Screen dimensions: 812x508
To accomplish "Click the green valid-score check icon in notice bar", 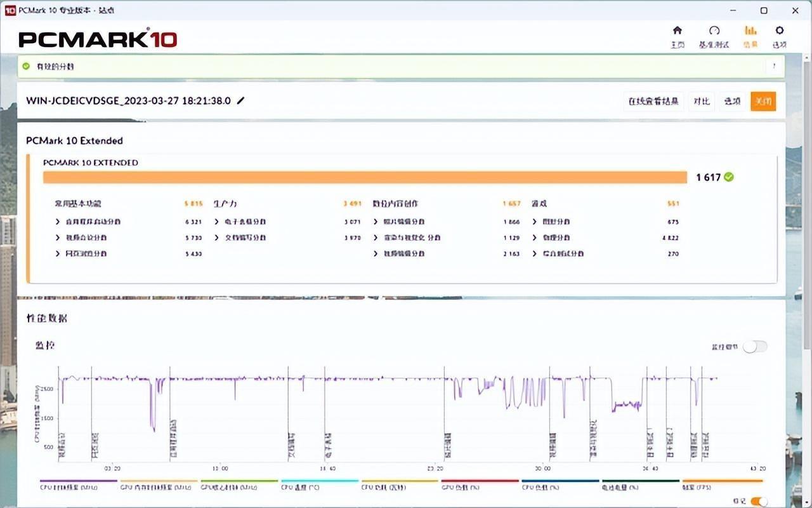I will pyautogui.click(x=26, y=66).
